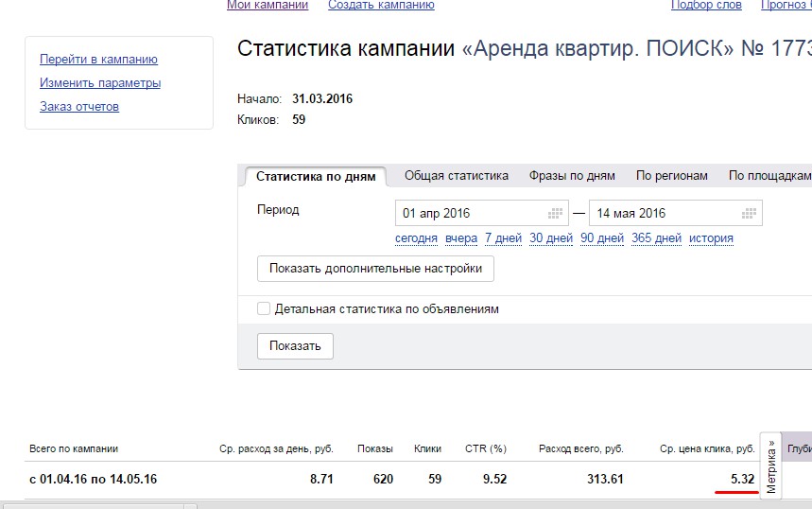Viewport: 812px width, 509px height.
Task: Expand the Метрика side panel
Action: (x=771, y=466)
